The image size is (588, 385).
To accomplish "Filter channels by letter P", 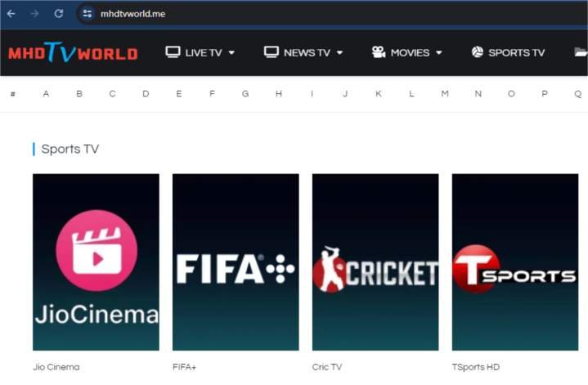I will click(x=545, y=94).
